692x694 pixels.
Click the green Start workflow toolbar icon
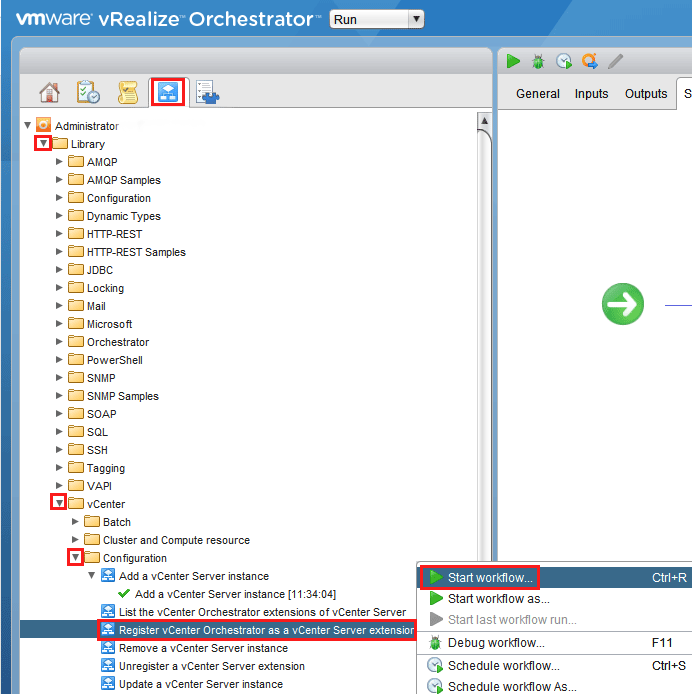(x=513, y=61)
